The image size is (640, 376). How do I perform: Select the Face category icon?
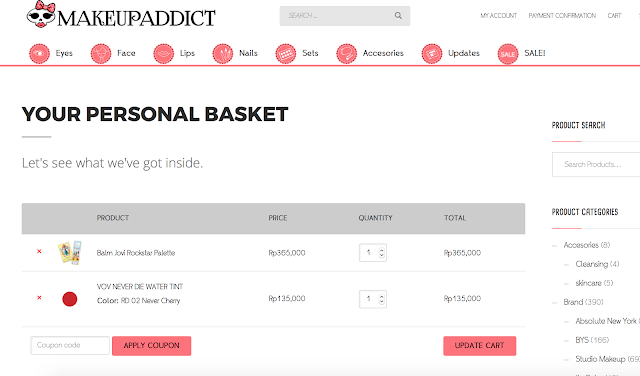[101, 53]
